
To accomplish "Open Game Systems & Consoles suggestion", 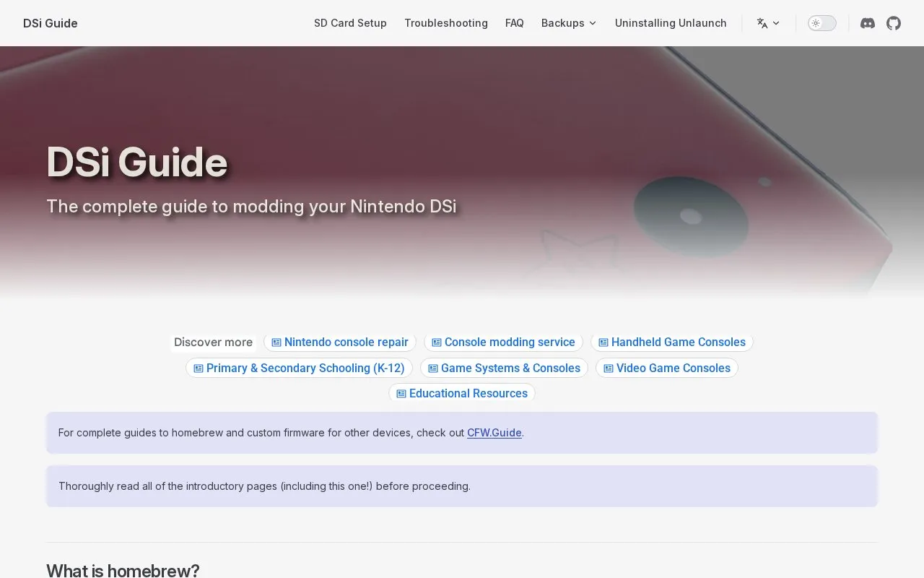I will tap(504, 368).
